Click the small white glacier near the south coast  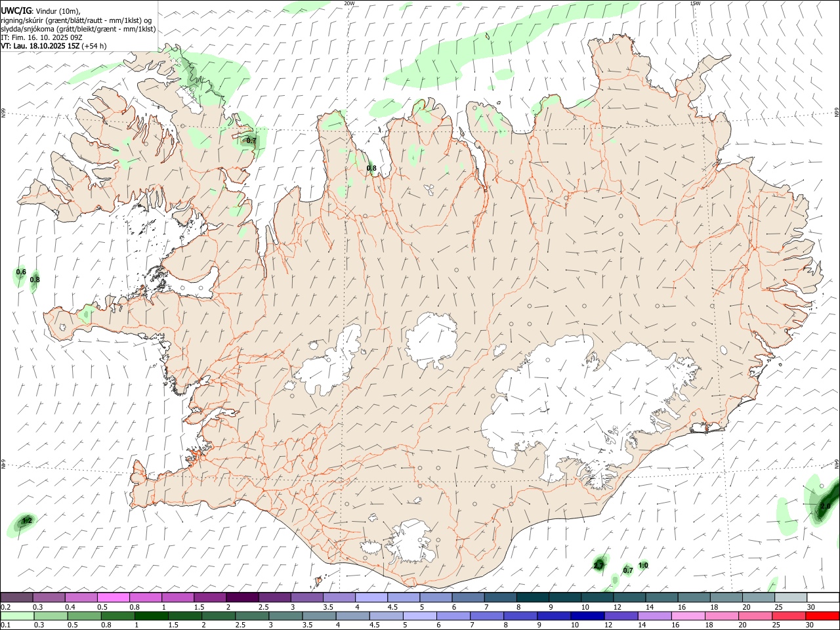point(410,542)
